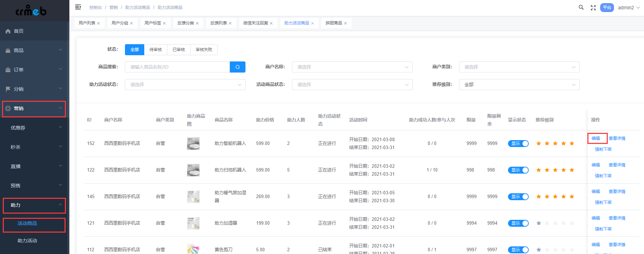Disable display switch for 助力加湿器 row
Image resolution: width=644 pixels, height=254 pixels.
coord(518,223)
